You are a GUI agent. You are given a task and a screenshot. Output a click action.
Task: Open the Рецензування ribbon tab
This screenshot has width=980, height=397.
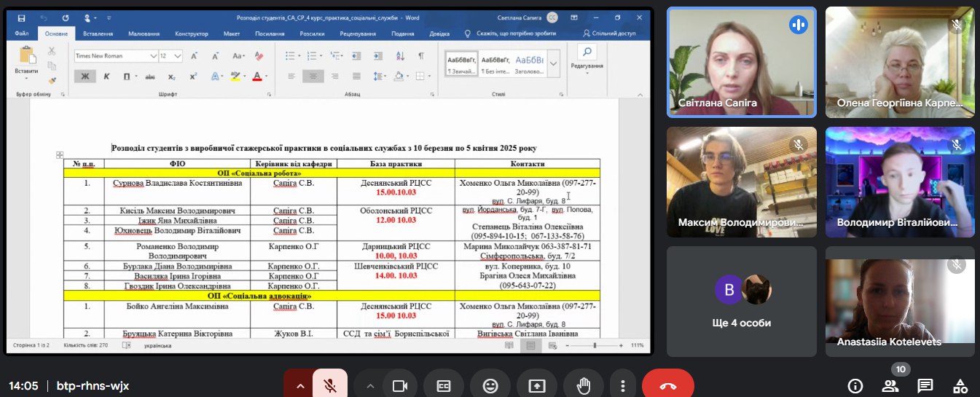coord(358,34)
